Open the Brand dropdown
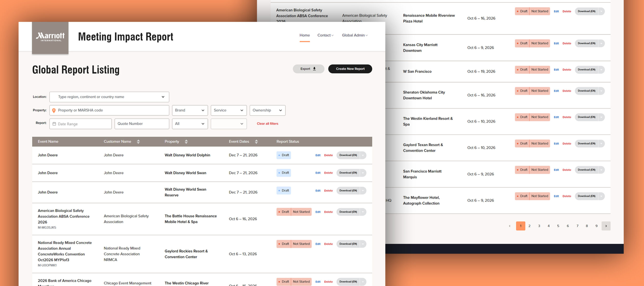 (x=190, y=110)
